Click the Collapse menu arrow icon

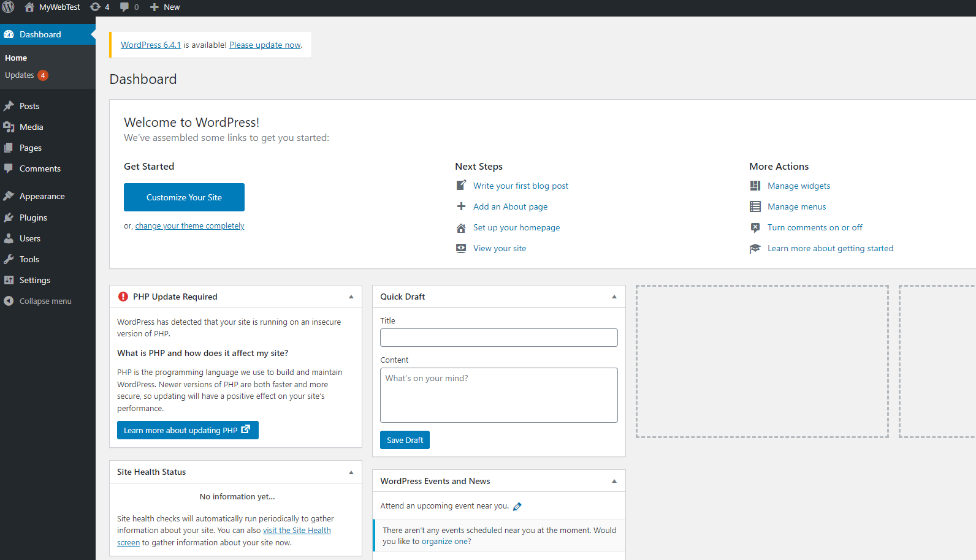point(9,301)
